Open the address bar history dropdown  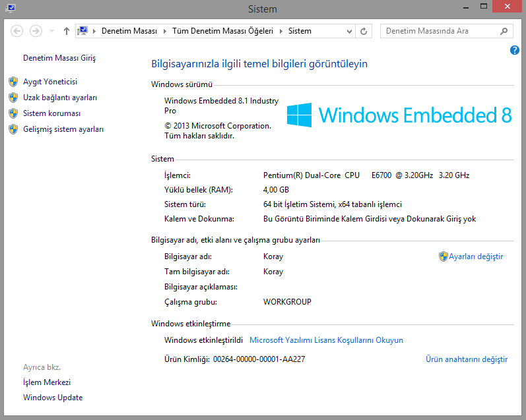349,31
